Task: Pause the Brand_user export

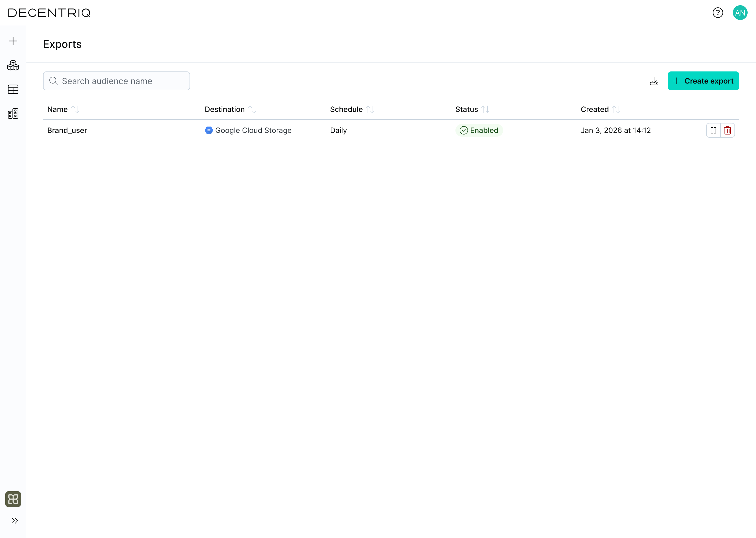Action: click(713, 130)
